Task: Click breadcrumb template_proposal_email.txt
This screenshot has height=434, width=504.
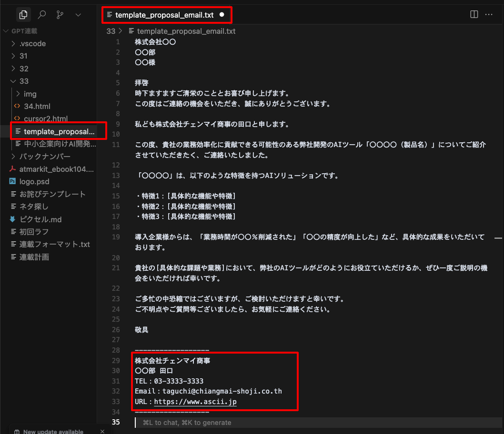Action: (186, 31)
